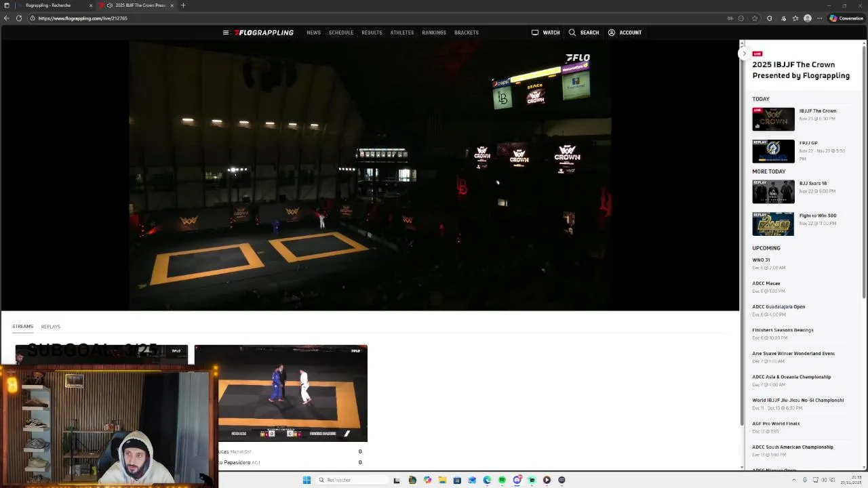Open Spotify from the taskbar
The height and width of the screenshot is (488, 868).
(502, 480)
